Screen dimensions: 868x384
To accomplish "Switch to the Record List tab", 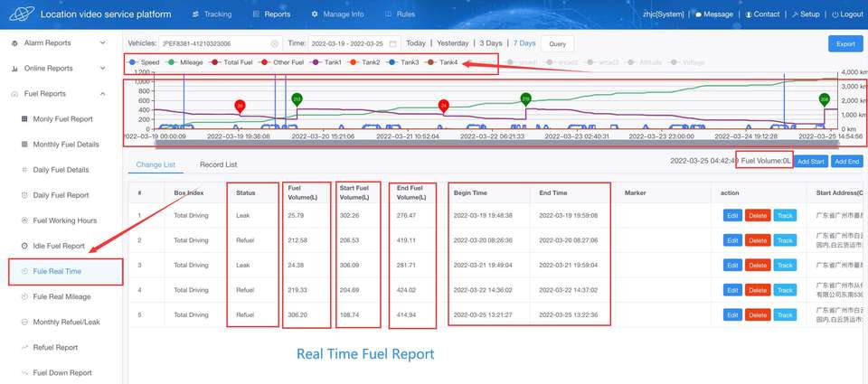I will tap(218, 164).
